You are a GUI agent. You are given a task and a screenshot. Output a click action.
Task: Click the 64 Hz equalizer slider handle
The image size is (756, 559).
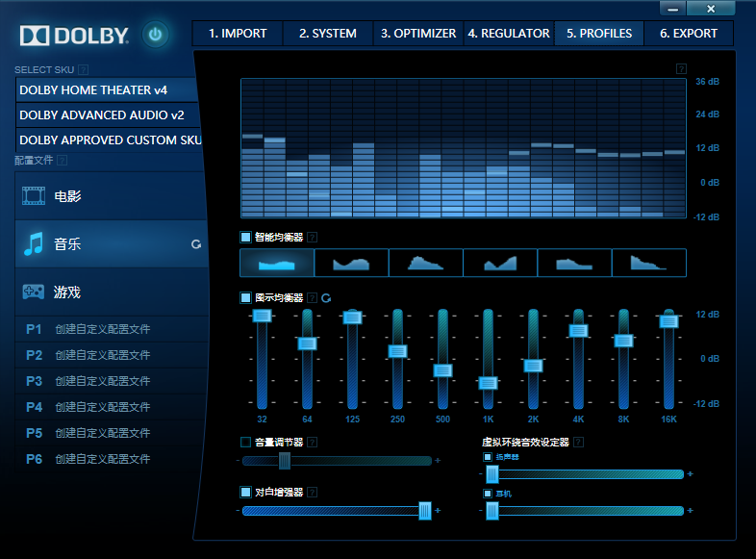(x=307, y=343)
